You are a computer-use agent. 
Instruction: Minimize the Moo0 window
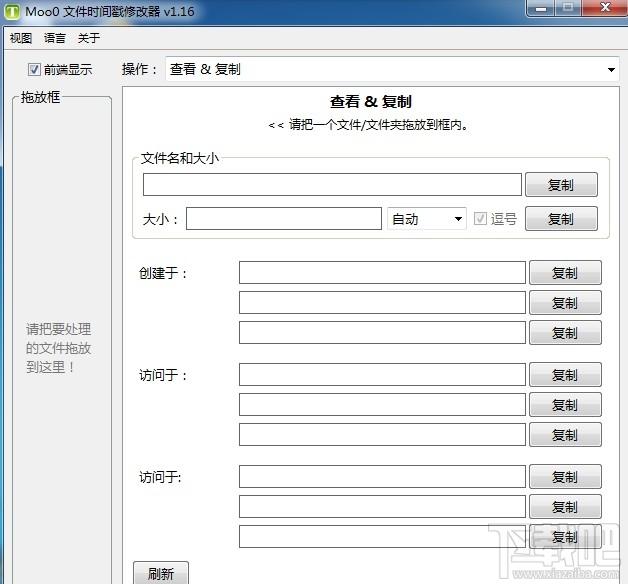pos(541,8)
